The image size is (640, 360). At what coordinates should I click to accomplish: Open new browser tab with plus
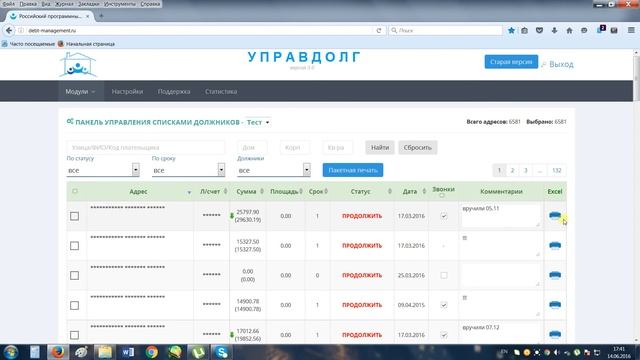(x=101, y=16)
